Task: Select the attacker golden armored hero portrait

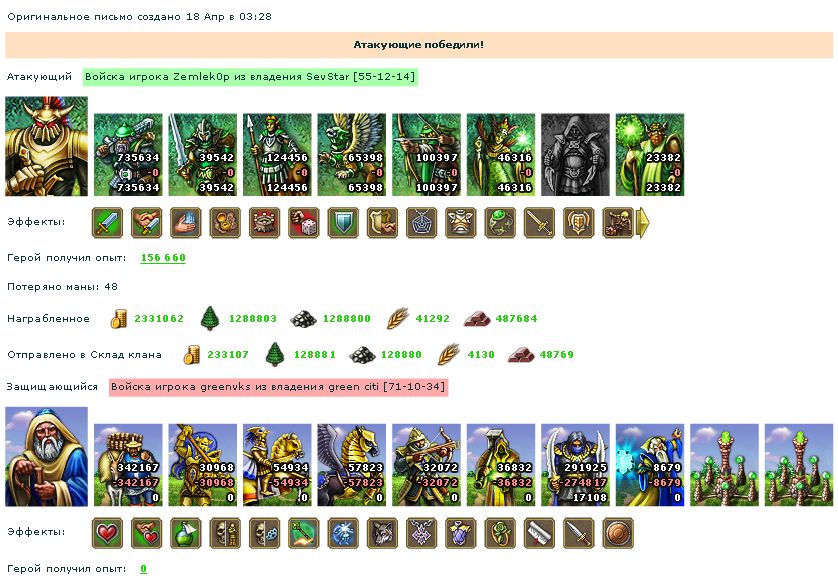Action: point(46,146)
